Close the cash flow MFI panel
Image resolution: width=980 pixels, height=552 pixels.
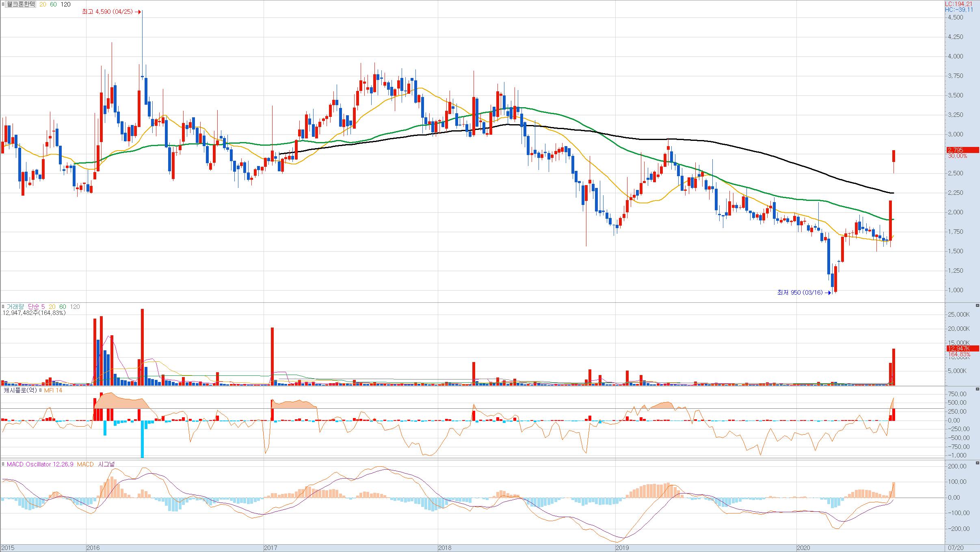(x=977, y=389)
